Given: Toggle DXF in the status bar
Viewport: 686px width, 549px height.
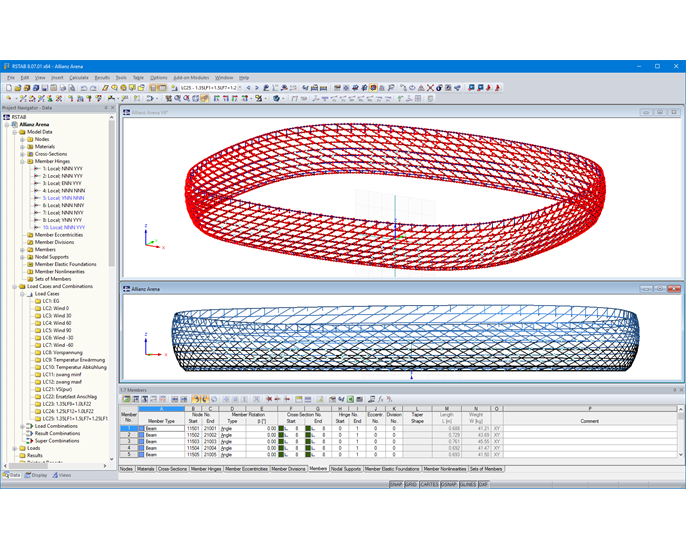Looking at the screenshot, I should click(483, 485).
